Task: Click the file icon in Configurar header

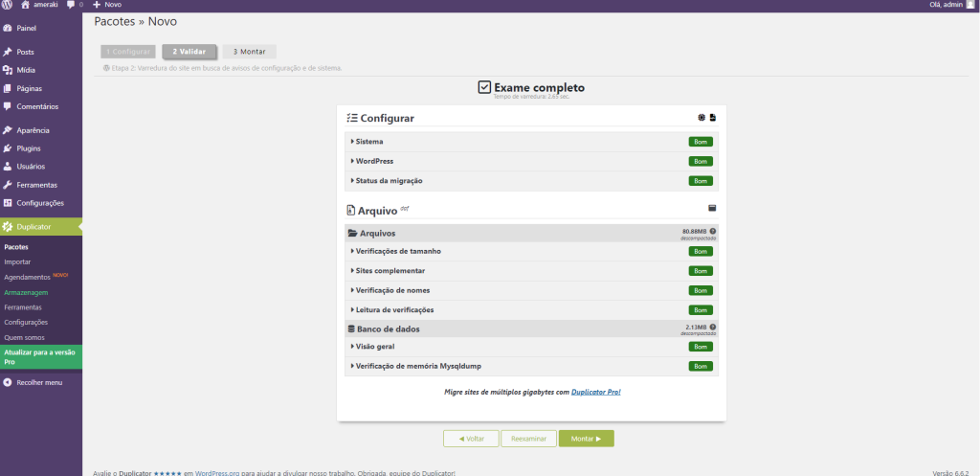Action: point(712,118)
